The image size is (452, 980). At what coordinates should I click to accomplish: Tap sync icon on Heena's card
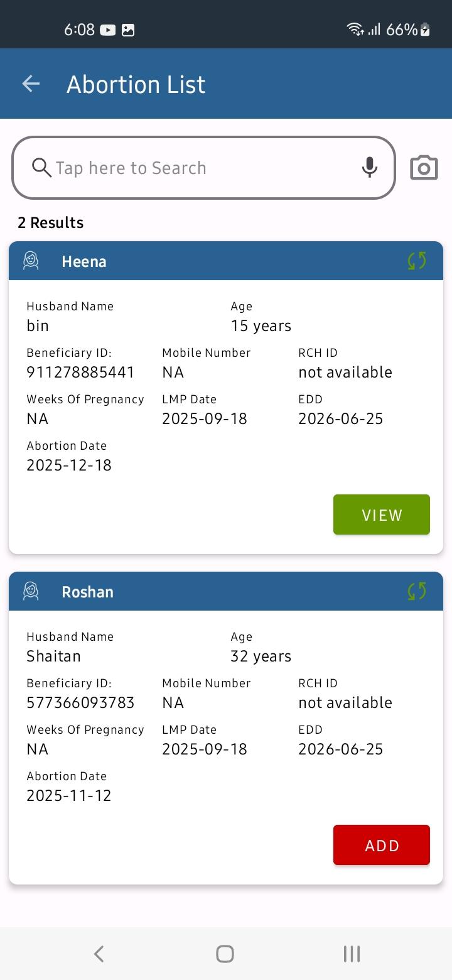tap(417, 261)
